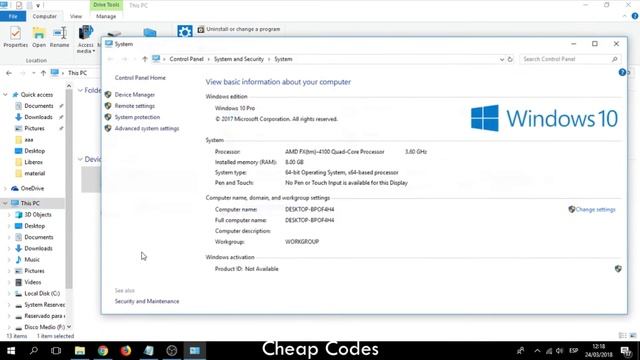Image resolution: width=640 pixels, height=360 pixels.
Task: Click the volume icon in system tray
Action: (x=560, y=351)
